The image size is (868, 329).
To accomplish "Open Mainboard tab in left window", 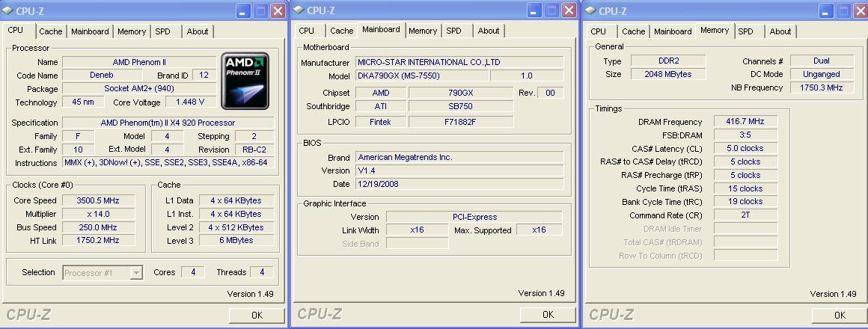I will (x=90, y=31).
